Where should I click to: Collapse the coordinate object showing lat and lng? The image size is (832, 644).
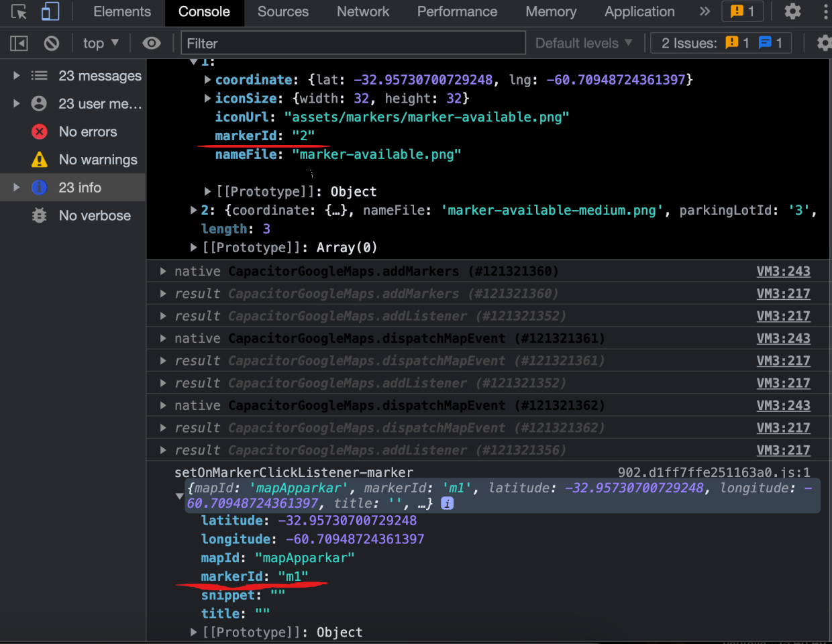coord(208,79)
